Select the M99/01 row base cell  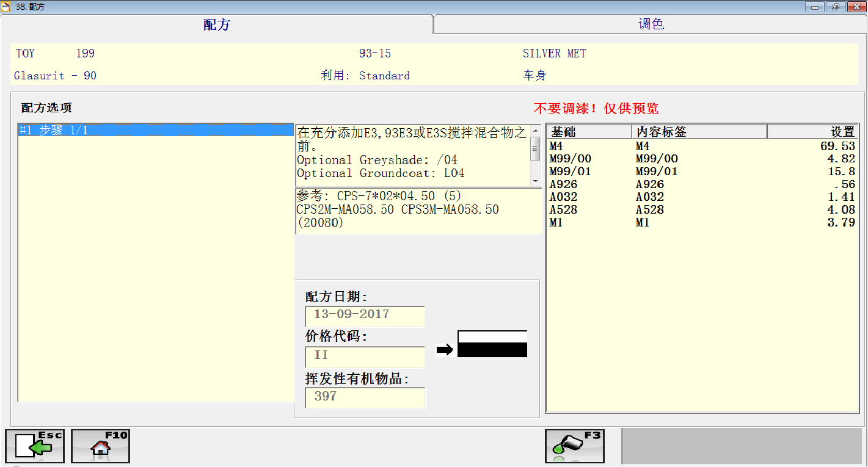click(571, 172)
